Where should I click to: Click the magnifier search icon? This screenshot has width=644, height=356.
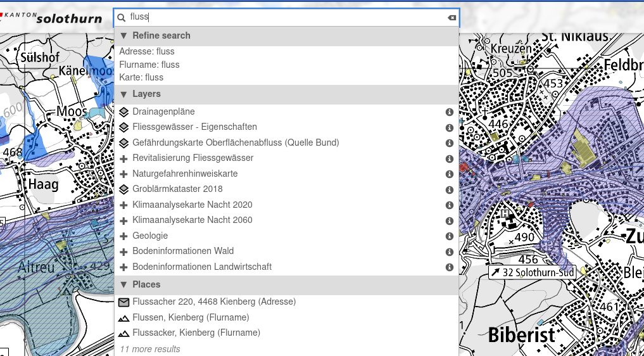[121, 17]
